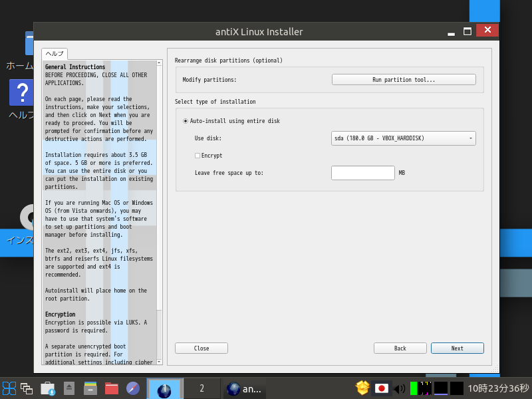Viewport: 532px width, 399px height.
Task: Click the show desktop windows icon
Action: point(27,388)
